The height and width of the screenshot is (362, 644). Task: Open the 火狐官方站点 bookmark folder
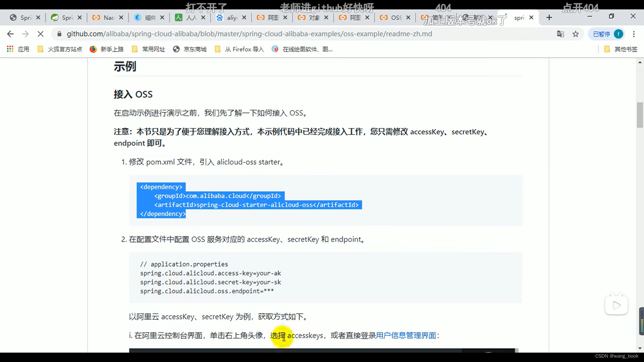(x=60, y=49)
